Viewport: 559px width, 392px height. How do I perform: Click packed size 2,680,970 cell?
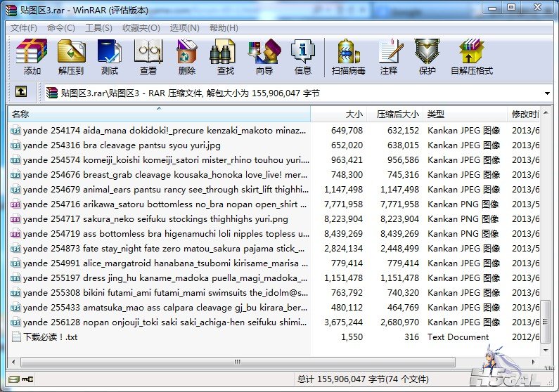pyautogui.click(x=399, y=322)
